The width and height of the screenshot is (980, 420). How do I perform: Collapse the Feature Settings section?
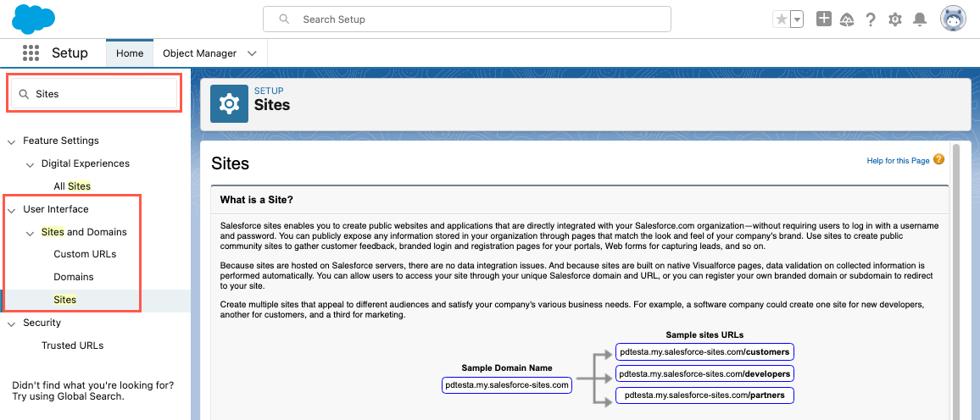[x=12, y=141]
